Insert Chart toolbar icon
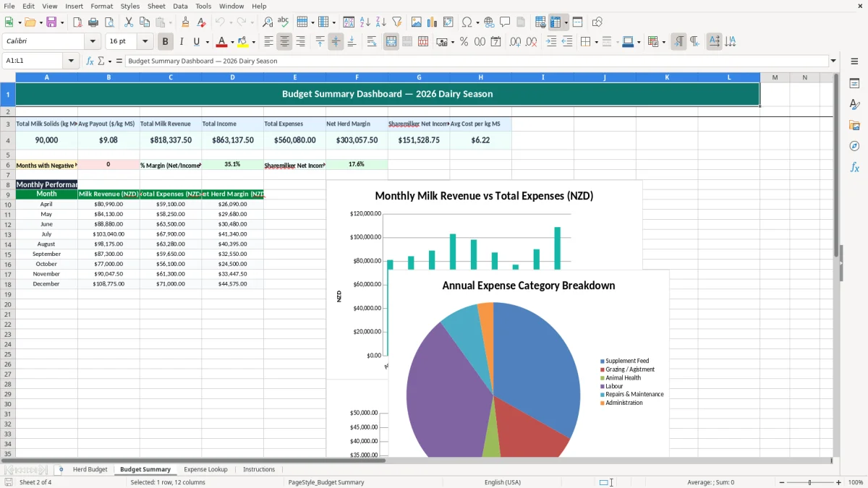 click(433, 22)
